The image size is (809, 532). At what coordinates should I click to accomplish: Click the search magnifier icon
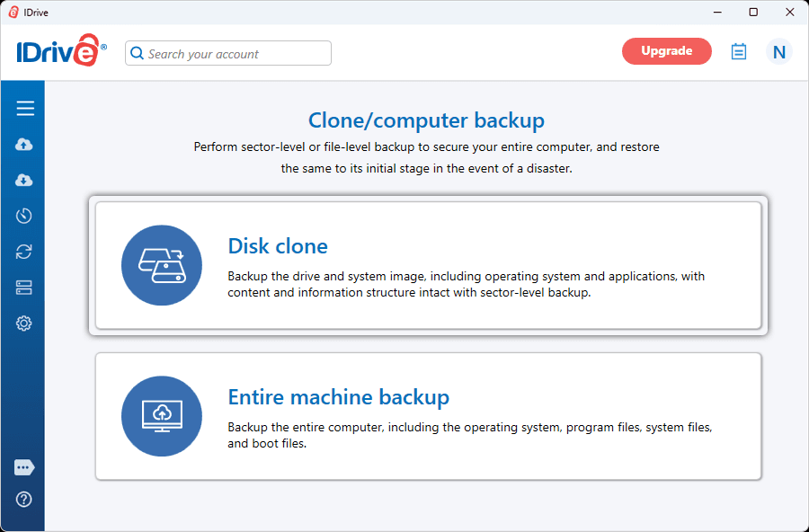pyautogui.click(x=137, y=53)
